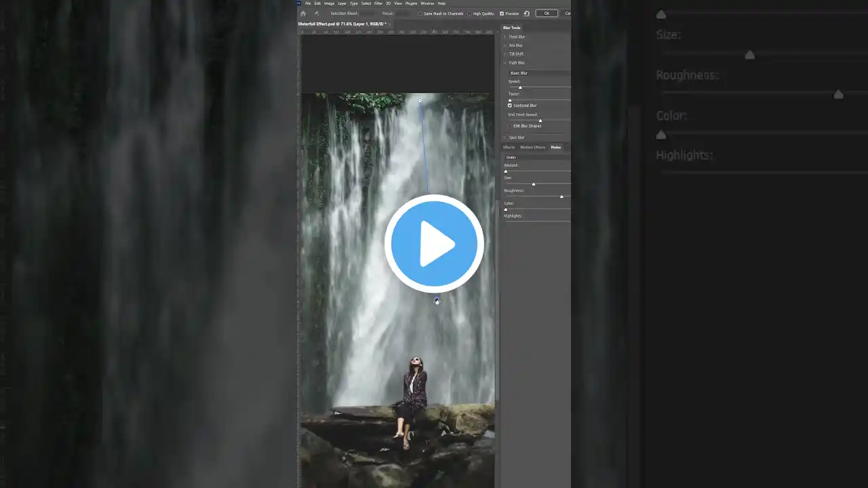The image size is (868, 488).
Task: Uncheck the Preview checkbox
Action: [x=502, y=14]
